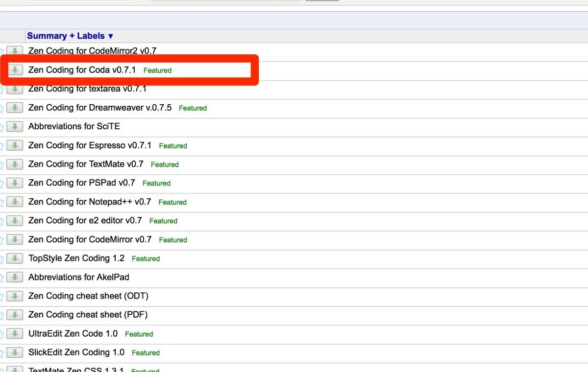588x372 pixels.
Task: Open Zen Coding for Dreamweaver v.0.7.5 link
Action: 100,108
